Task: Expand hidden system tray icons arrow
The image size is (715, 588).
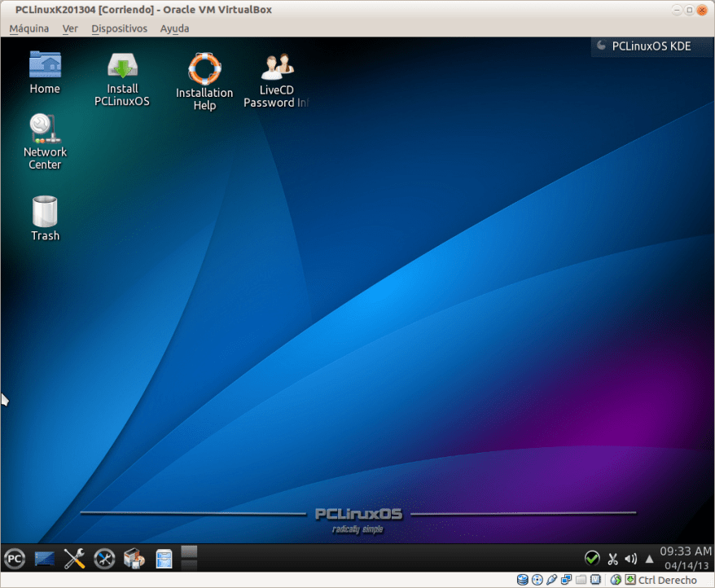Action: pyautogui.click(x=649, y=559)
